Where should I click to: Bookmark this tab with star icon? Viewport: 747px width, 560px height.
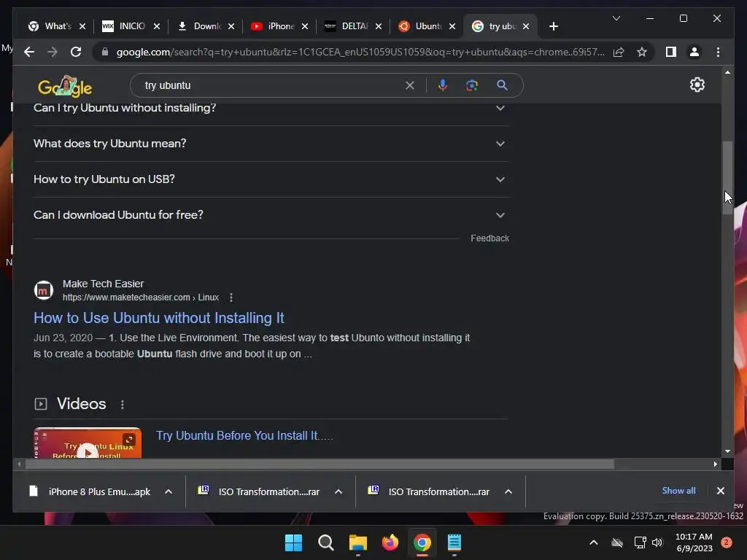[642, 52]
